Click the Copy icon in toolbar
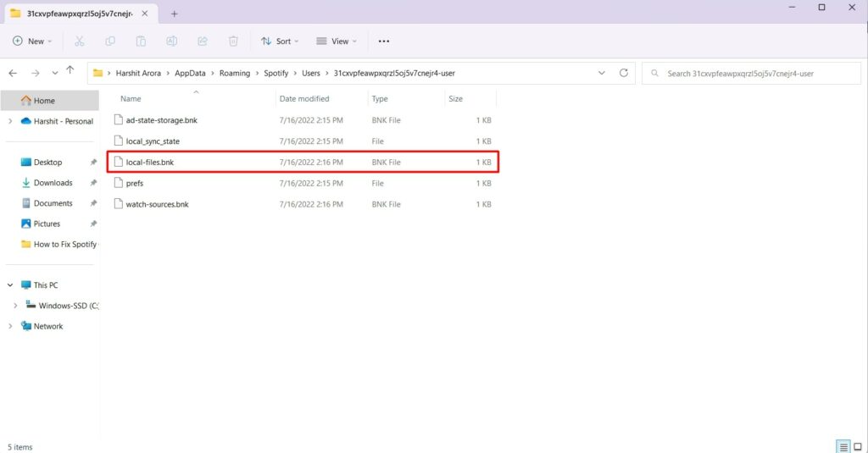The height and width of the screenshot is (453, 868). [110, 41]
